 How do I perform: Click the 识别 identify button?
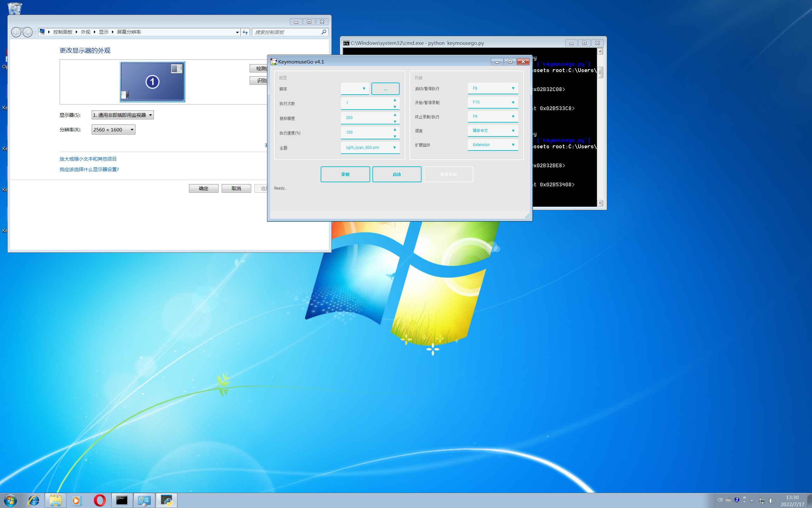coord(259,81)
